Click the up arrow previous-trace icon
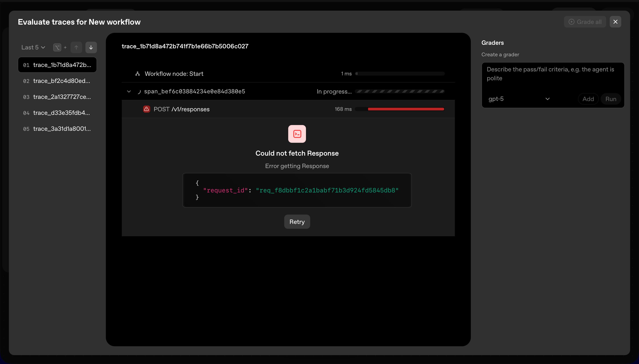 tap(76, 47)
